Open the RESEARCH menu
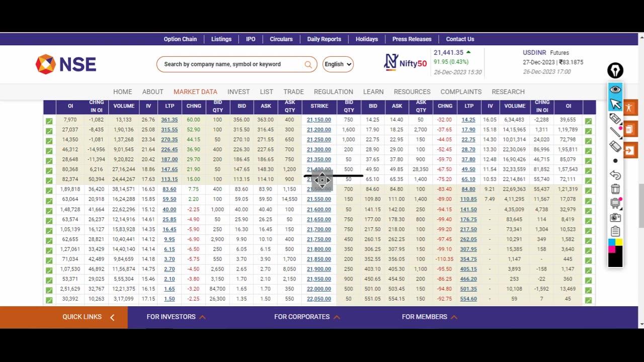Image resolution: width=644 pixels, height=362 pixels. [508, 92]
